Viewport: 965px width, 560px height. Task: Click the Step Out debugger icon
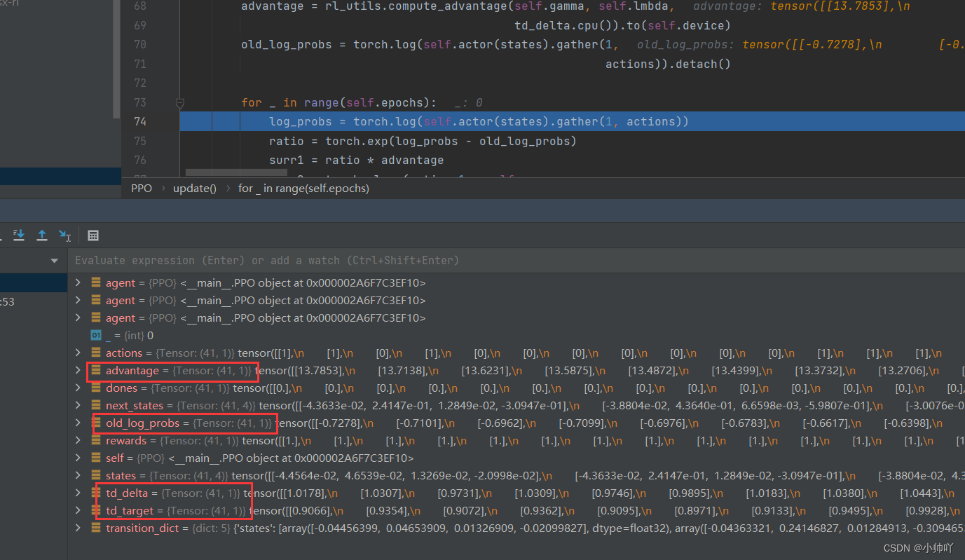42,235
